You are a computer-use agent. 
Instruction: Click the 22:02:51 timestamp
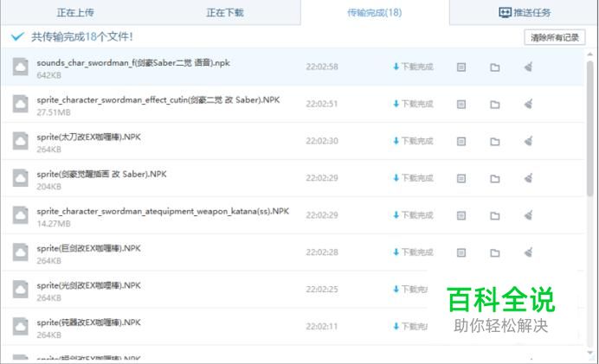[322, 104]
